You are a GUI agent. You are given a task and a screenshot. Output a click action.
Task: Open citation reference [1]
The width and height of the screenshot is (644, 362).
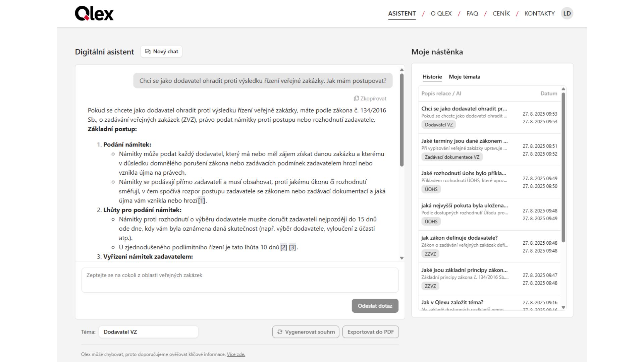(x=201, y=201)
